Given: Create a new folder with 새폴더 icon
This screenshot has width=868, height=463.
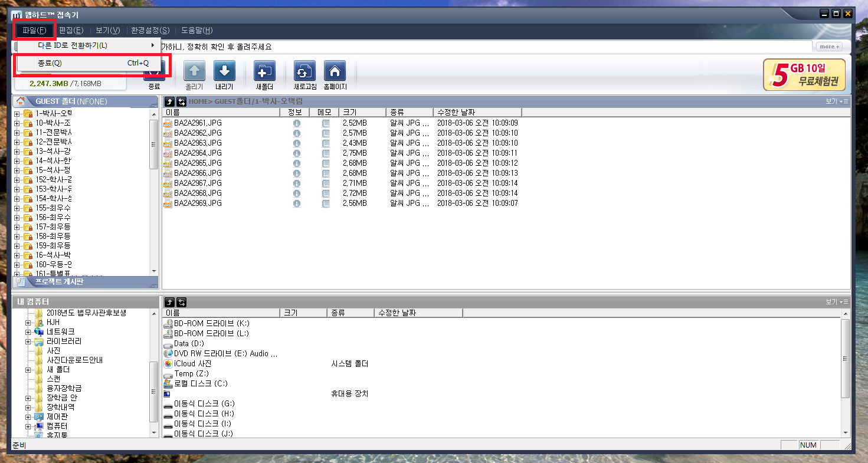Looking at the screenshot, I should (264, 71).
